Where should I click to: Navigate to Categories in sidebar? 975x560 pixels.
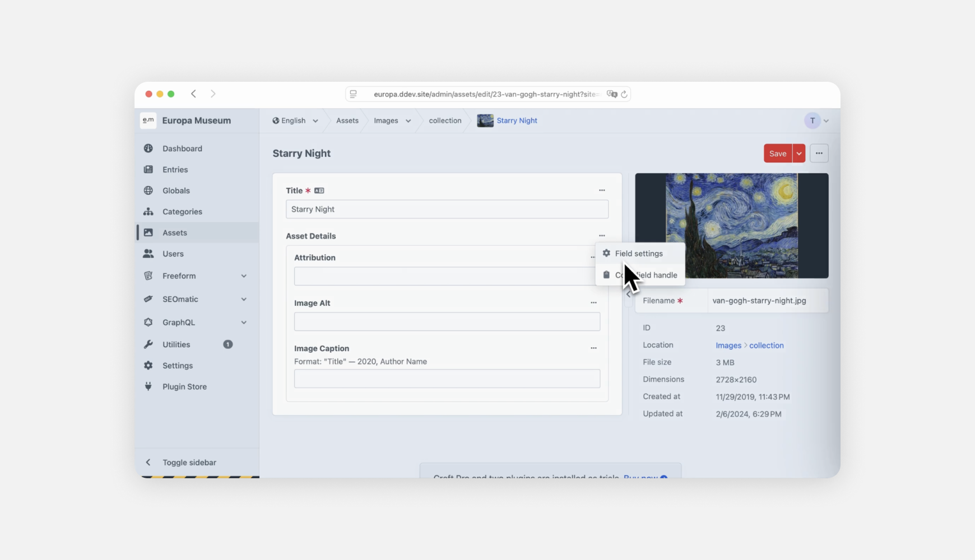point(198,212)
